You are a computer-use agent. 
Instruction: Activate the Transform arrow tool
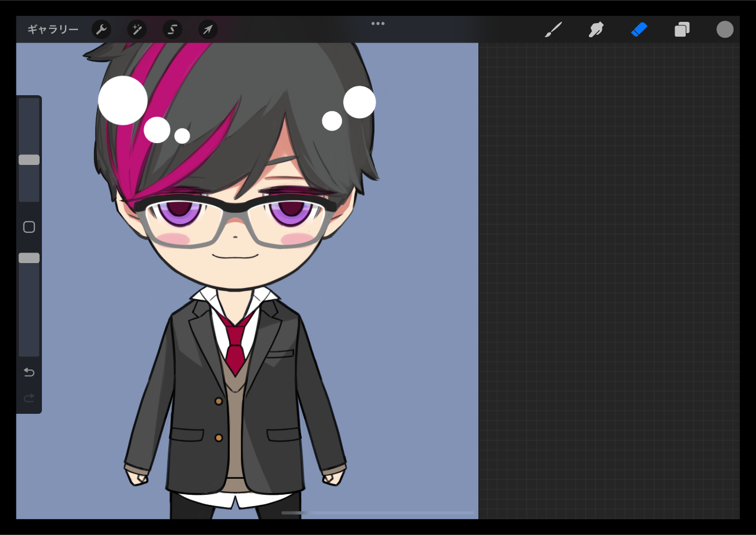coord(208,30)
